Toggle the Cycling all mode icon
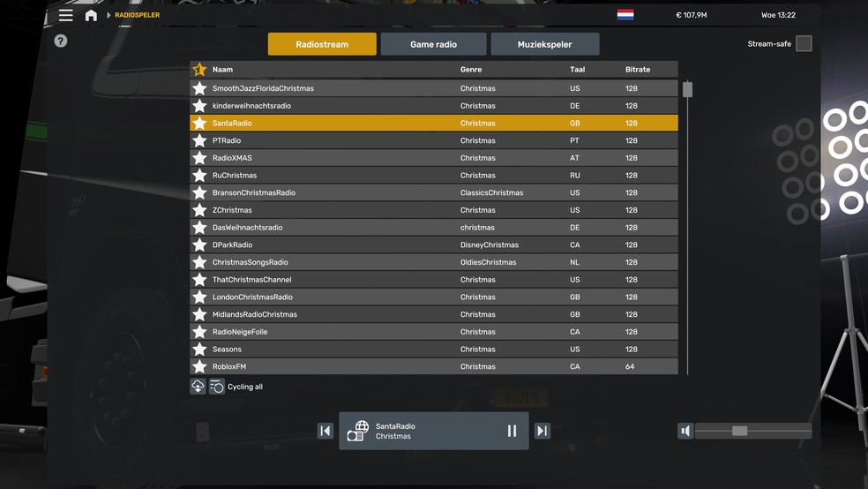 point(217,387)
